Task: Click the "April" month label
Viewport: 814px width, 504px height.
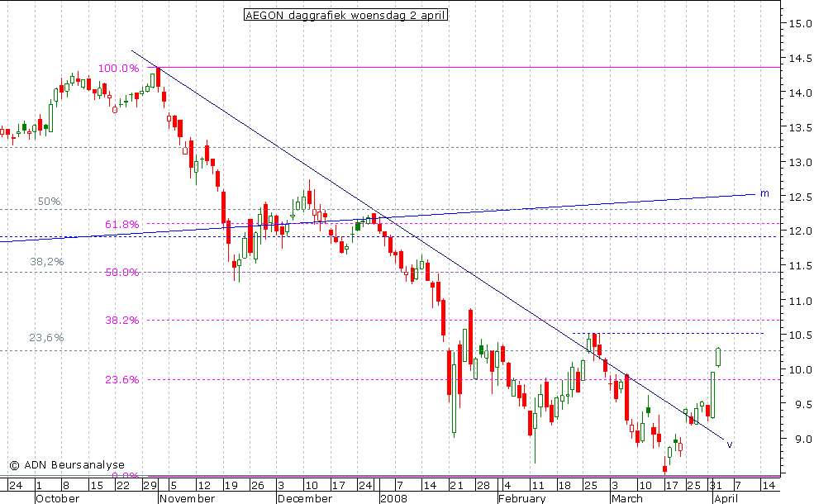Action: point(726,498)
